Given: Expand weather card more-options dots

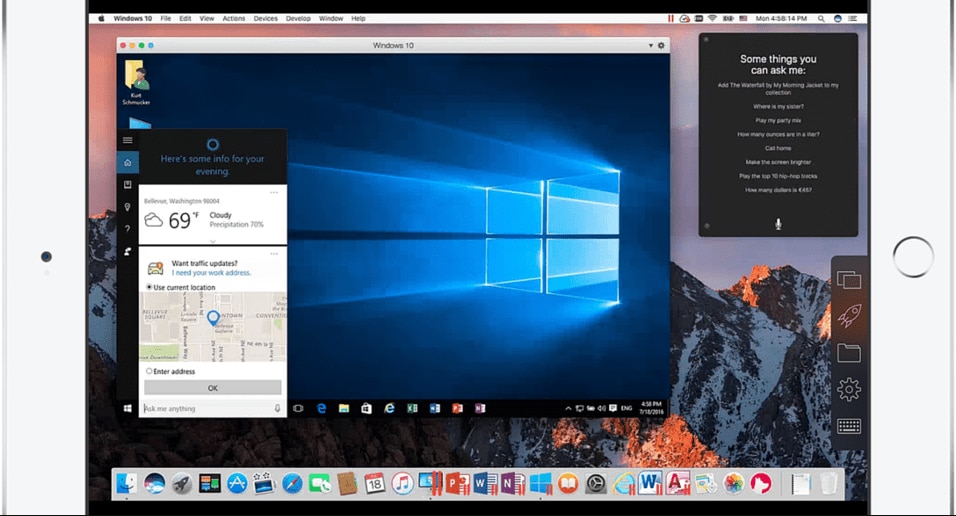Looking at the screenshot, I should [x=274, y=192].
